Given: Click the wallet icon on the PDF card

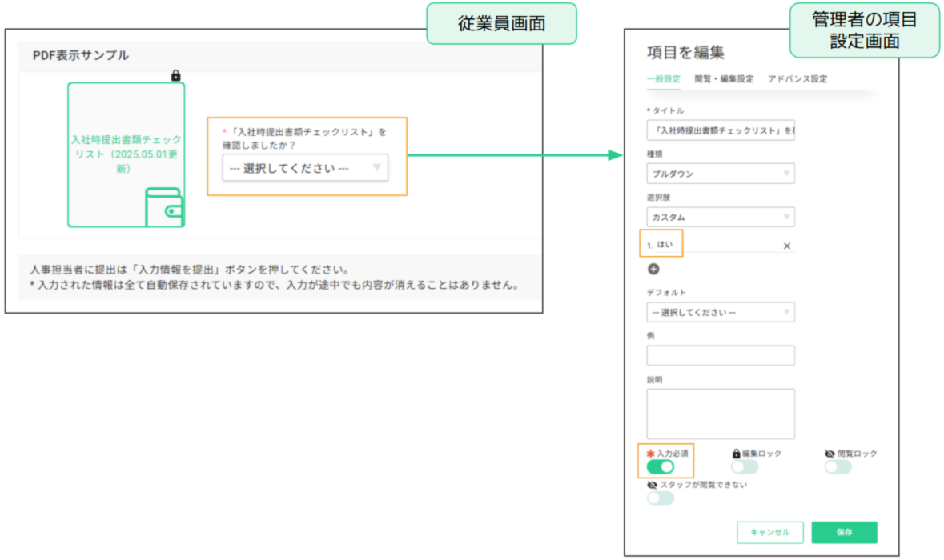Looking at the screenshot, I should click(x=164, y=208).
